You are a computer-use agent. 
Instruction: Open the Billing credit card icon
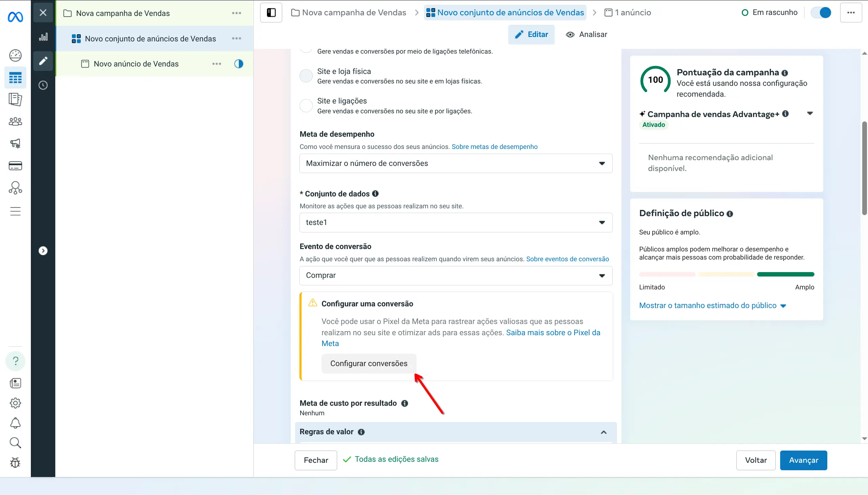tap(15, 166)
